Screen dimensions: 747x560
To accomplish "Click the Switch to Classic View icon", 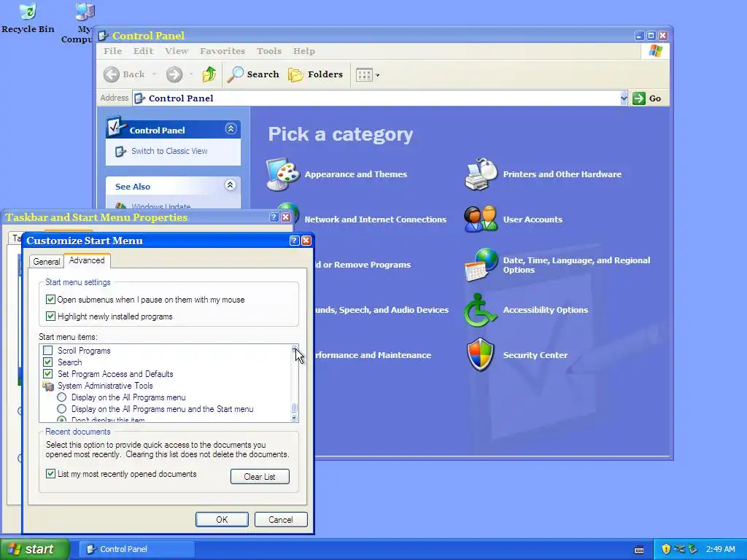I will 120,152.
